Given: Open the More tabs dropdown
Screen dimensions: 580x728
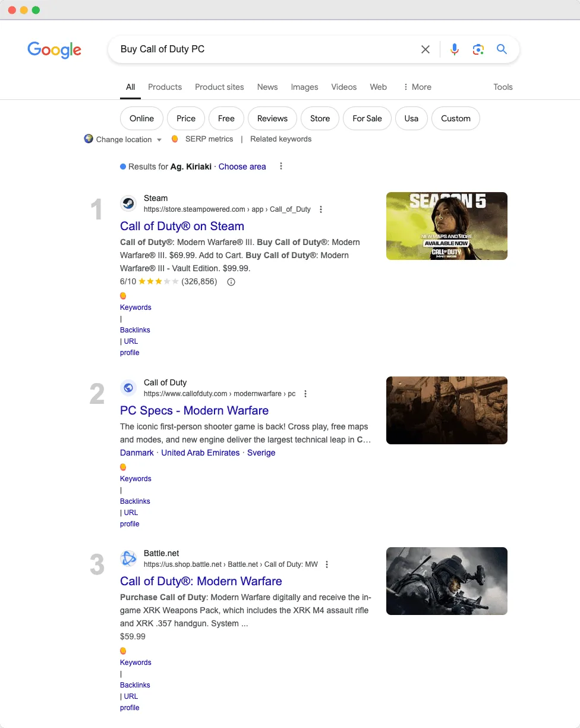Looking at the screenshot, I should tap(417, 87).
